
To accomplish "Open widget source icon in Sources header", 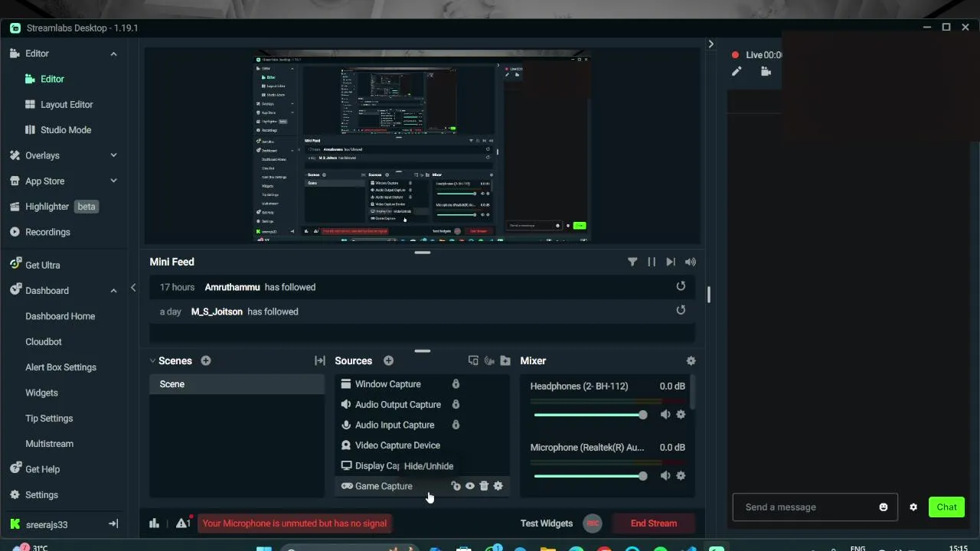I will tap(473, 360).
